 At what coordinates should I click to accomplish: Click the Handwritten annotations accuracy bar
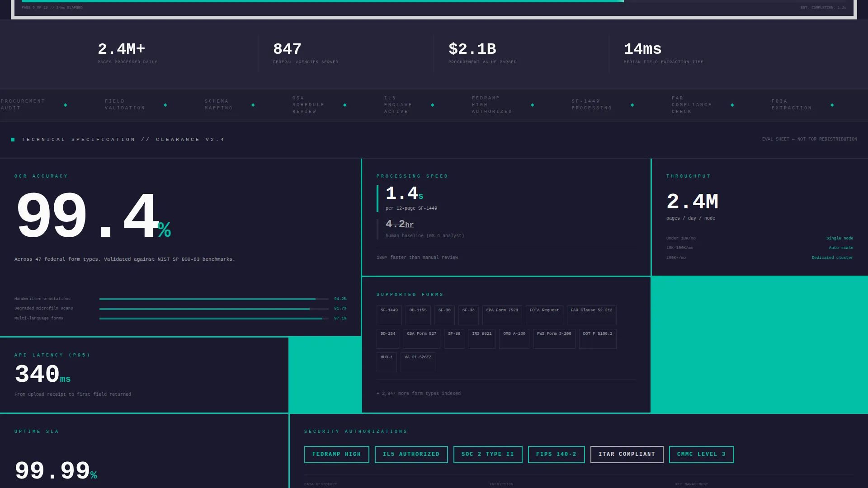pyautogui.click(x=214, y=299)
